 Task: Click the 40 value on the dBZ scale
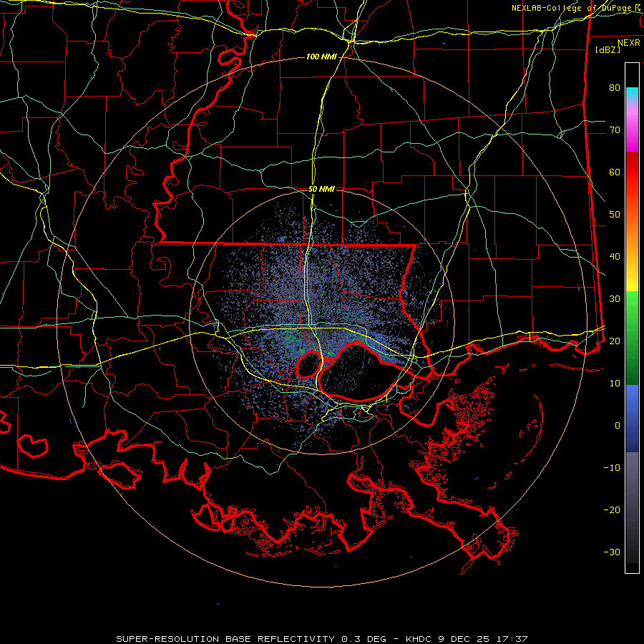(x=615, y=257)
